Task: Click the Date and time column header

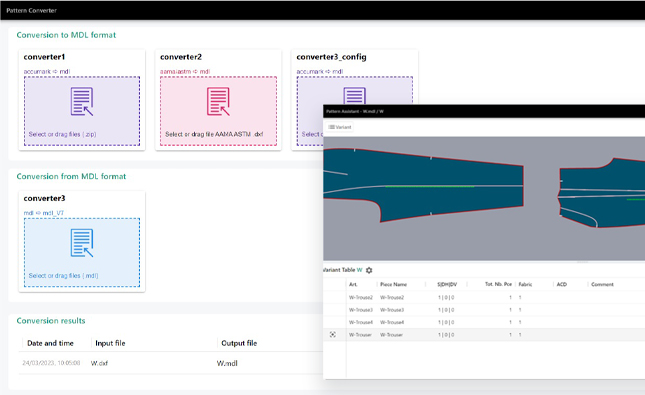Action: (50, 343)
